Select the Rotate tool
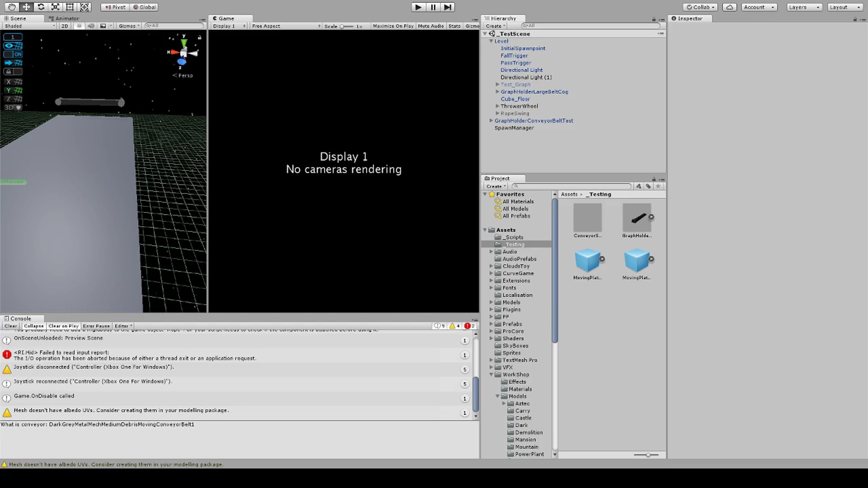This screenshot has width=868, height=488. coord(41,7)
